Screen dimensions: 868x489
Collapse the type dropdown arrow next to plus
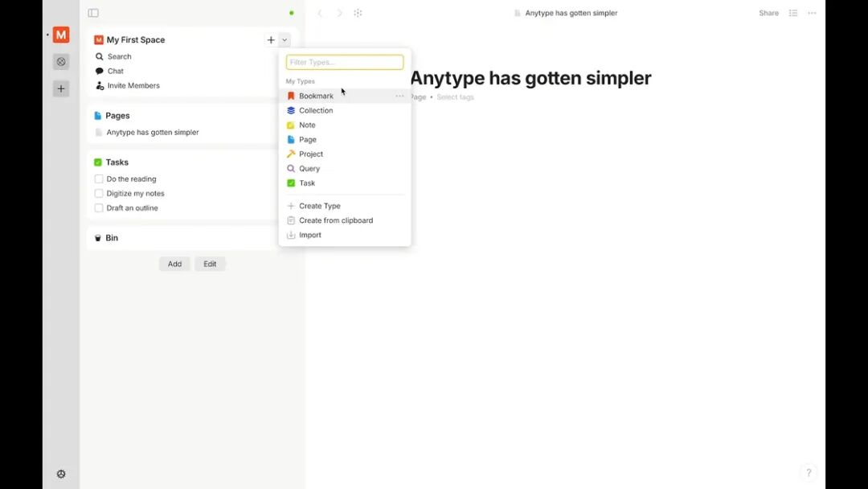(x=284, y=40)
